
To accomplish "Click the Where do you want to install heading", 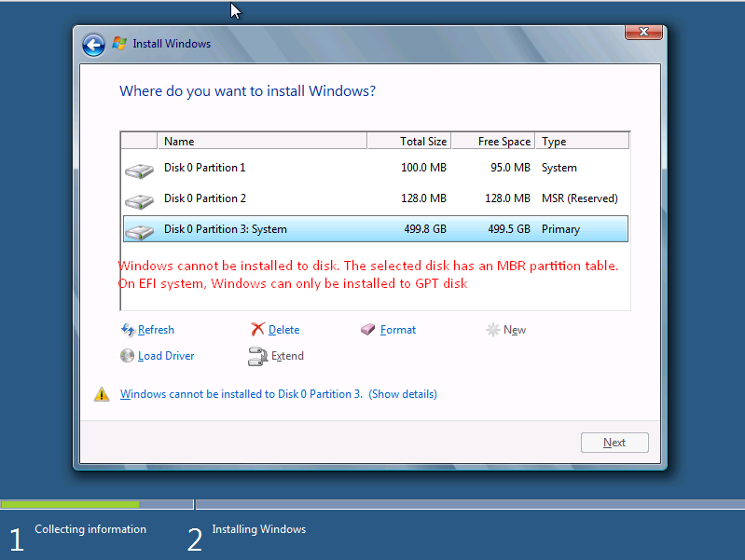I will click(247, 90).
